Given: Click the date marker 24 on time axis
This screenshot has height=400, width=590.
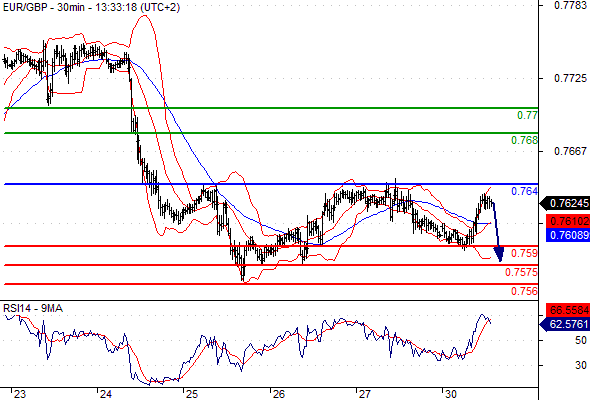Looking at the screenshot, I should coord(105,394).
